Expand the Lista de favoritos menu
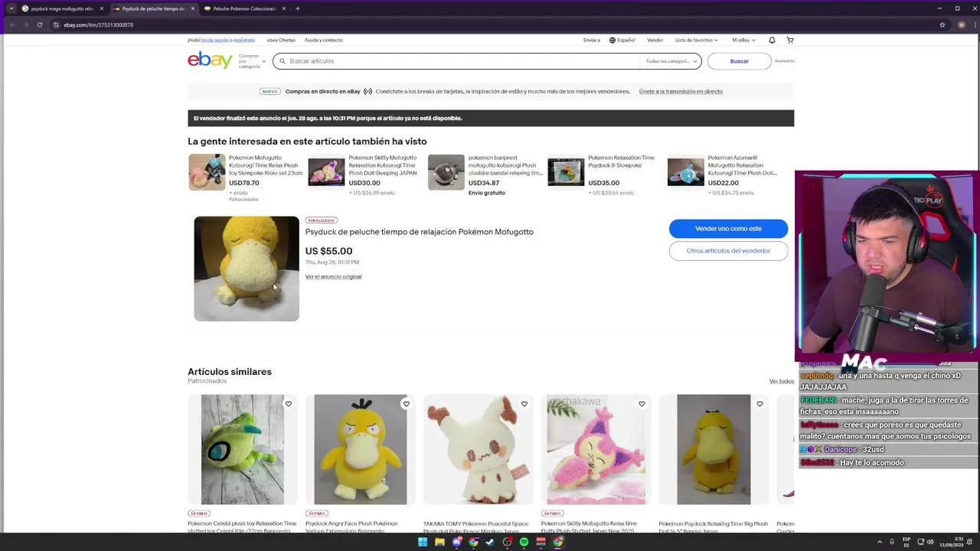Viewport: 980px width, 551px height. point(697,40)
